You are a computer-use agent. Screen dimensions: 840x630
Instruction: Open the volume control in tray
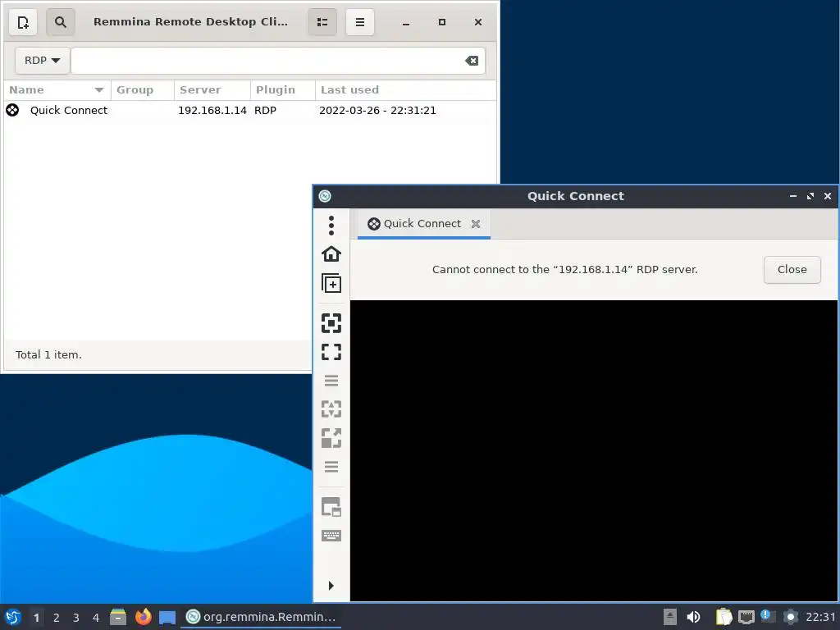click(693, 617)
